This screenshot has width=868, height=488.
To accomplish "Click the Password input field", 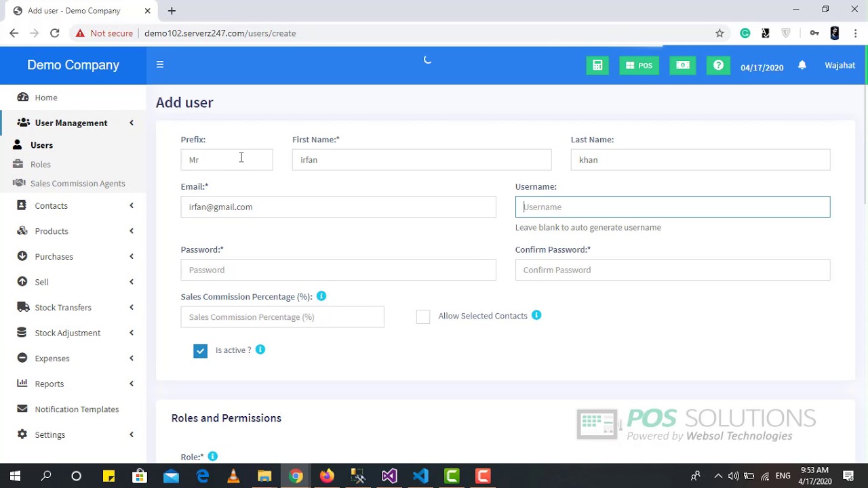I will click(x=338, y=270).
